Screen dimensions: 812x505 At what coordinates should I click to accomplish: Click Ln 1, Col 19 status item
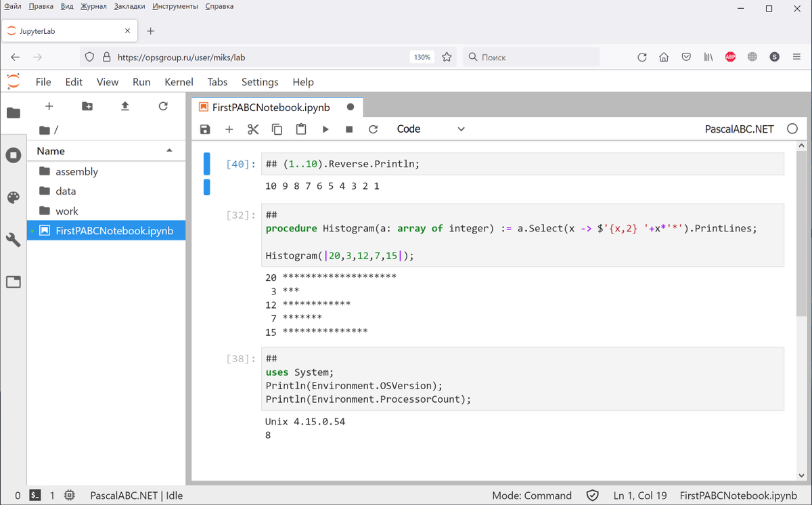[640, 496]
